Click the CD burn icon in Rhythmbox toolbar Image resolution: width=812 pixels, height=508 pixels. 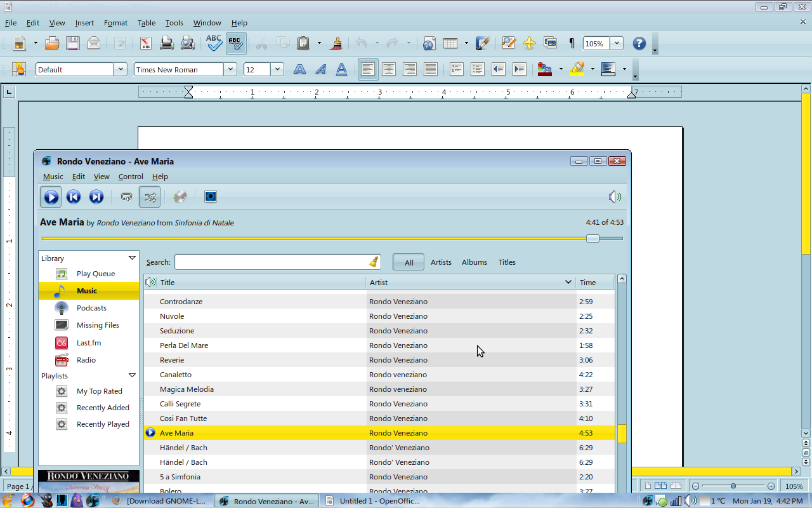[180, 197]
